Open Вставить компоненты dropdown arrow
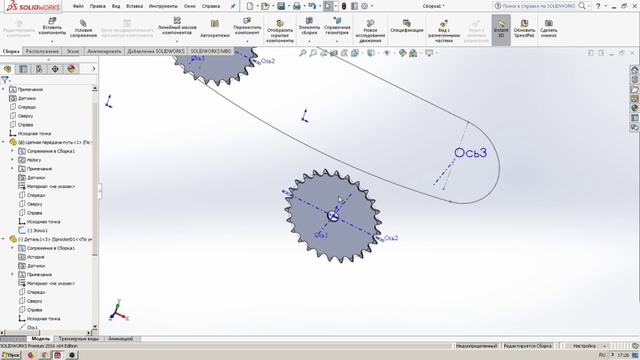This screenshot has height=360, width=640. [x=52, y=41]
